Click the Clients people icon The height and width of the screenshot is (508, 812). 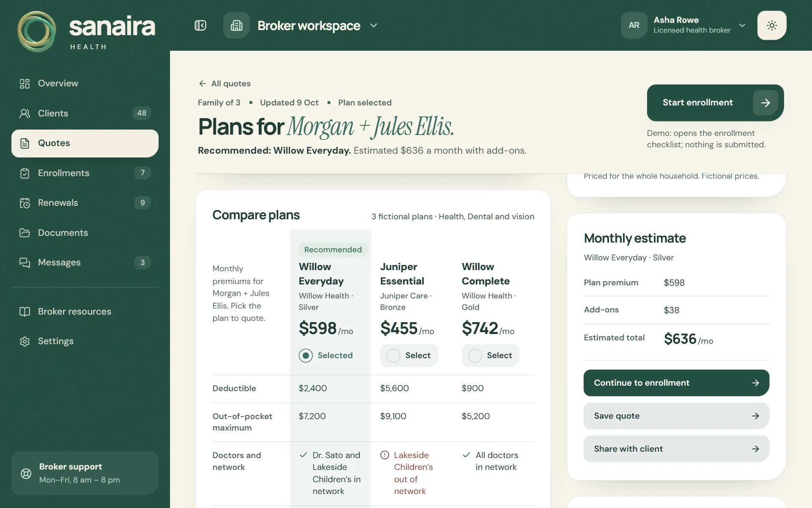click(25, 113)
